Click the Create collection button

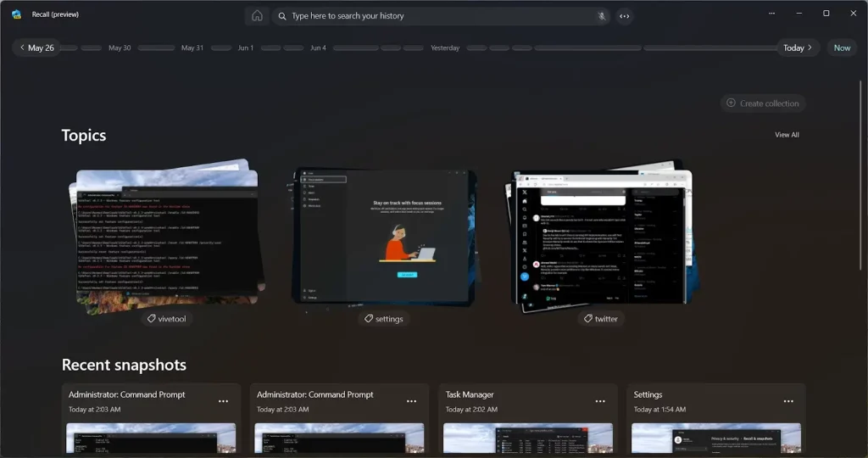pos(762,103)
